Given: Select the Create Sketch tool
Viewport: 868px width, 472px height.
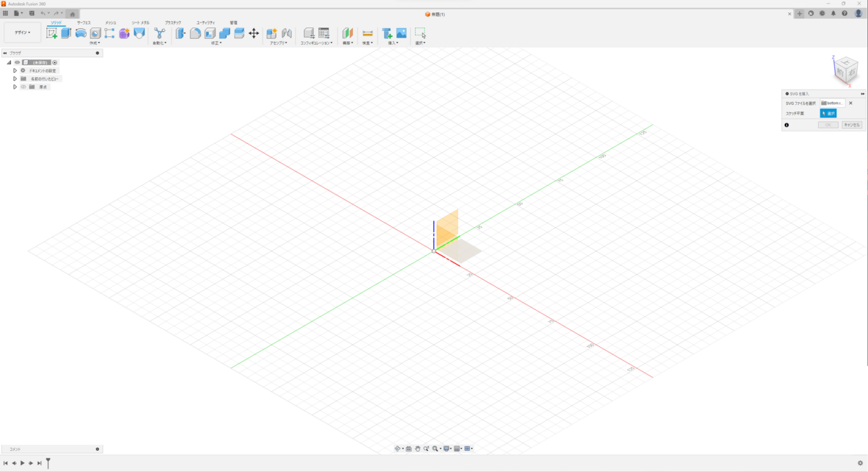Looking at the screenshot, I should pyautogui.click(x=51, y=33).
